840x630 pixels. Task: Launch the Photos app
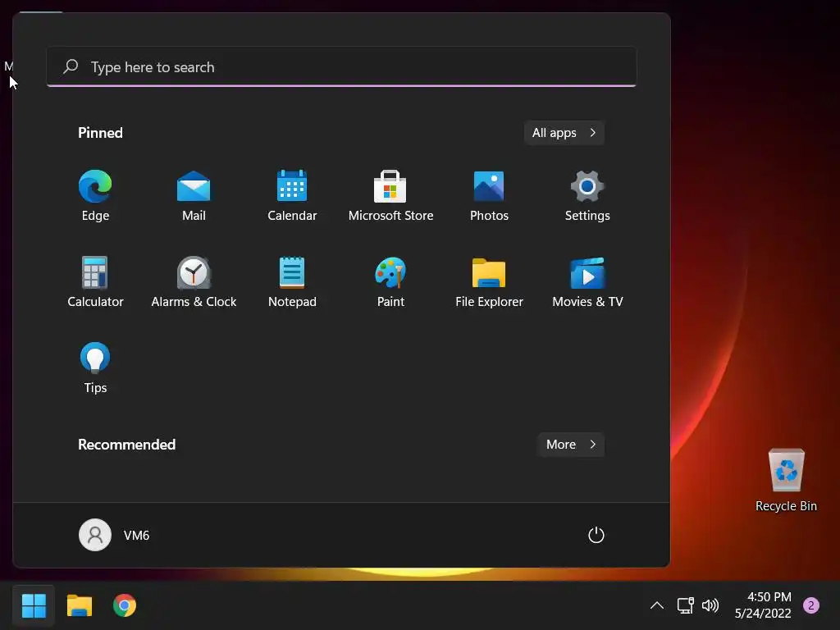(489, 195)
